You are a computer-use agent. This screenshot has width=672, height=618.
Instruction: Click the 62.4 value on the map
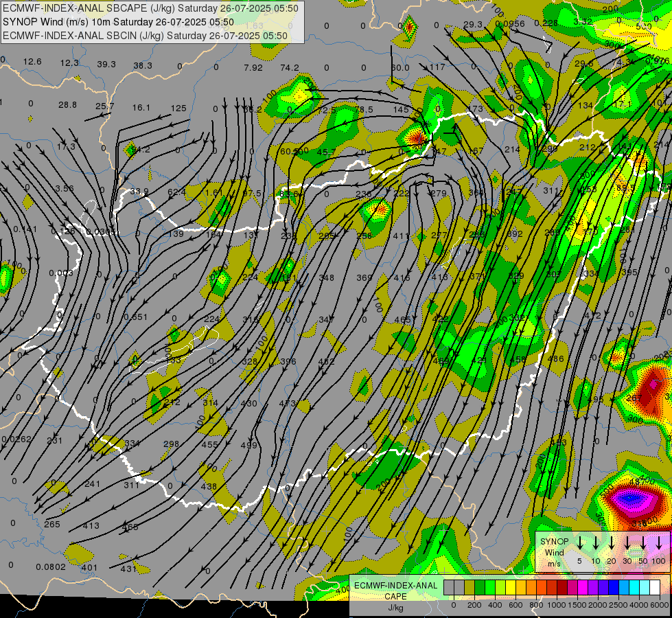tap(176, 192)
